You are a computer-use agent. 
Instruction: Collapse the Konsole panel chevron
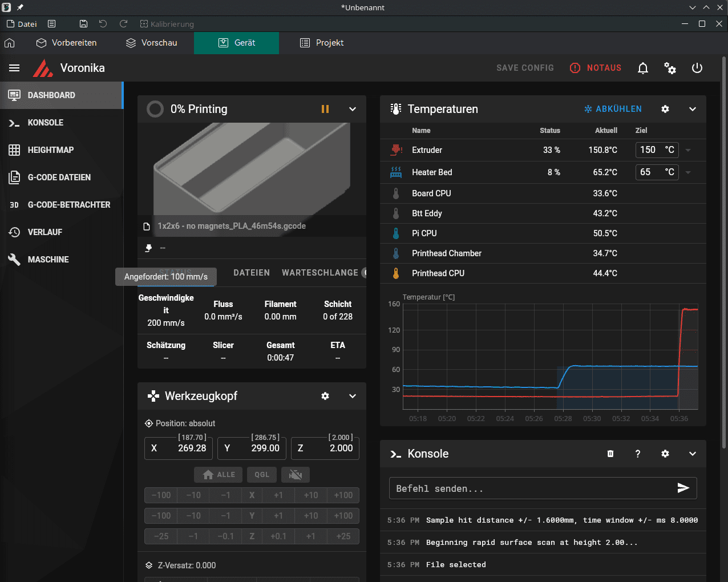tap(692, 454)
